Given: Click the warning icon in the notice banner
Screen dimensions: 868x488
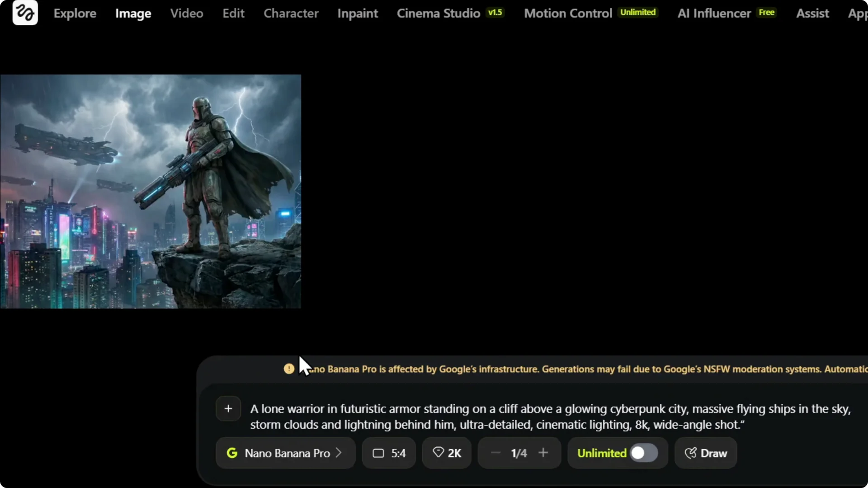Looking at the screenshot, I should [289, 369].
